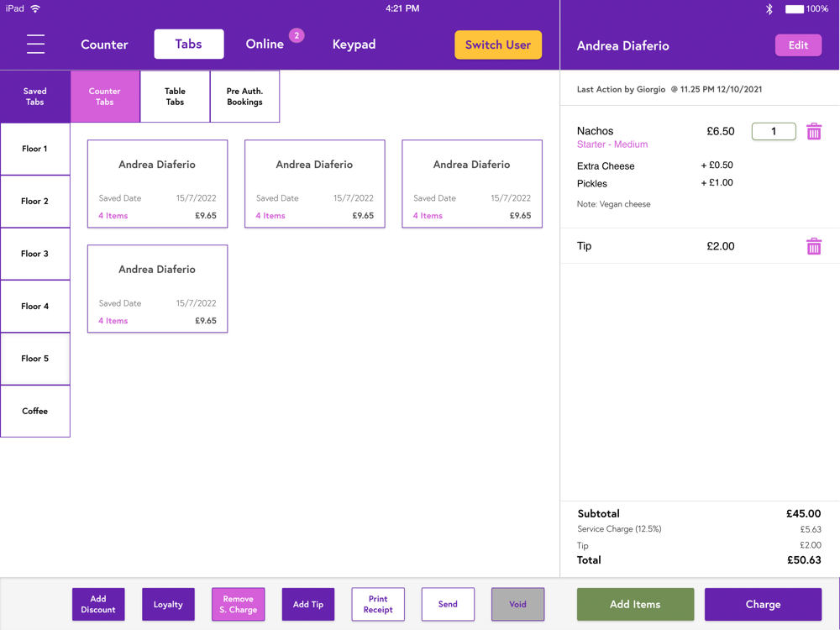840x630 pixels.
Task: Click Add Tip
Action: (x=308, y=604)
